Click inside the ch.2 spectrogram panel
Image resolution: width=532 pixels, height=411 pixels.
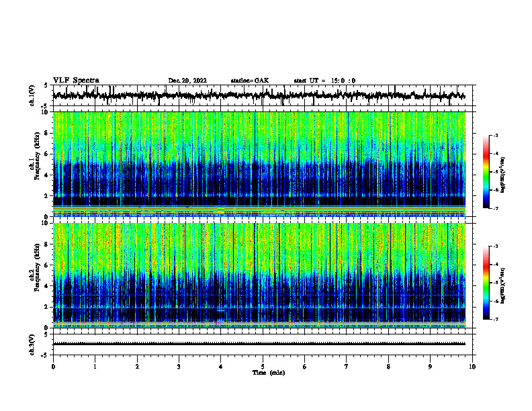pyautogui.click(x=259, y=275)
